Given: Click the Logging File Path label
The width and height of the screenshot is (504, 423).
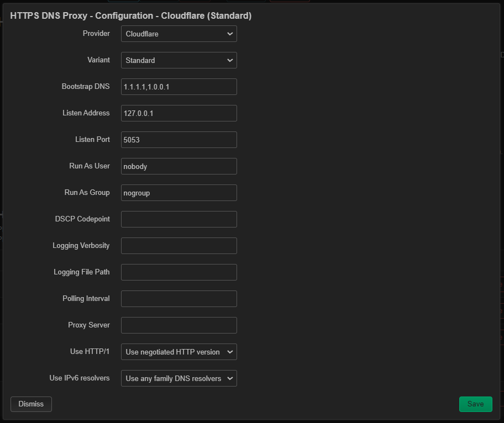Looking at the screenshot, I should point(82,272).
